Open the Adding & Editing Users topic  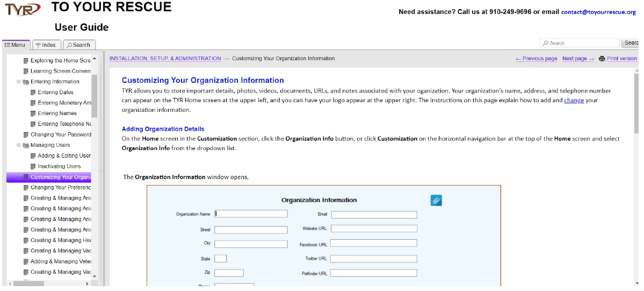[64, 155]
